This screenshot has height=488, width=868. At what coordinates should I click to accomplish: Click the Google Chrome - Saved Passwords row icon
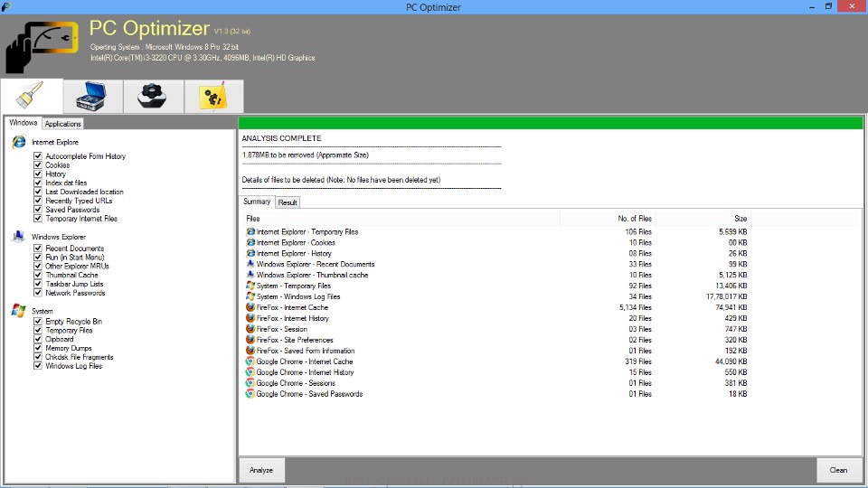click(x=250, y=393)
